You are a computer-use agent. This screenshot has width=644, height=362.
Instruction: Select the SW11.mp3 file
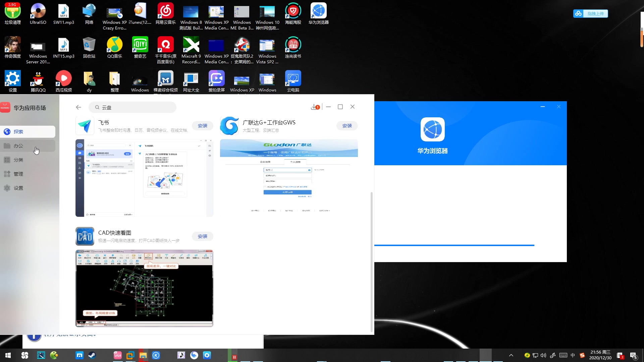tap(64, 14)
